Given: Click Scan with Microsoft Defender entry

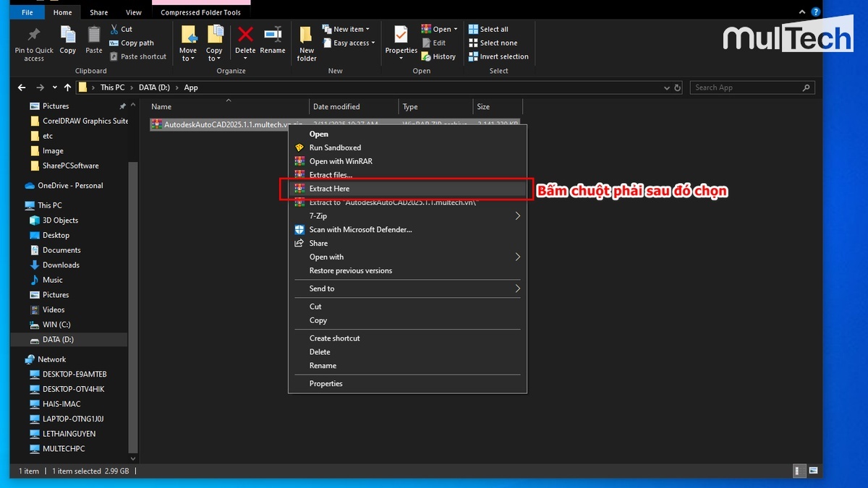Looking at the screenshot, I should pos(360,230).
